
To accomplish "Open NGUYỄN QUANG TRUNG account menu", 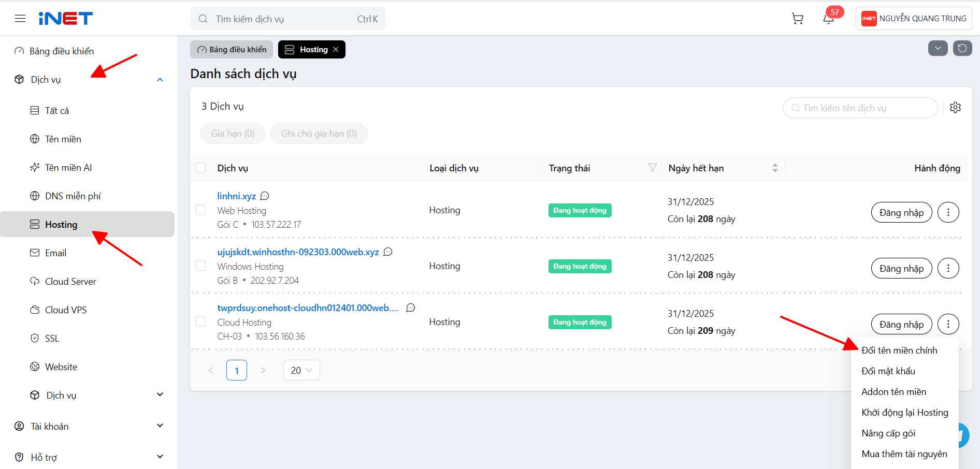I will pyautogui.click(x=914, y=19).
